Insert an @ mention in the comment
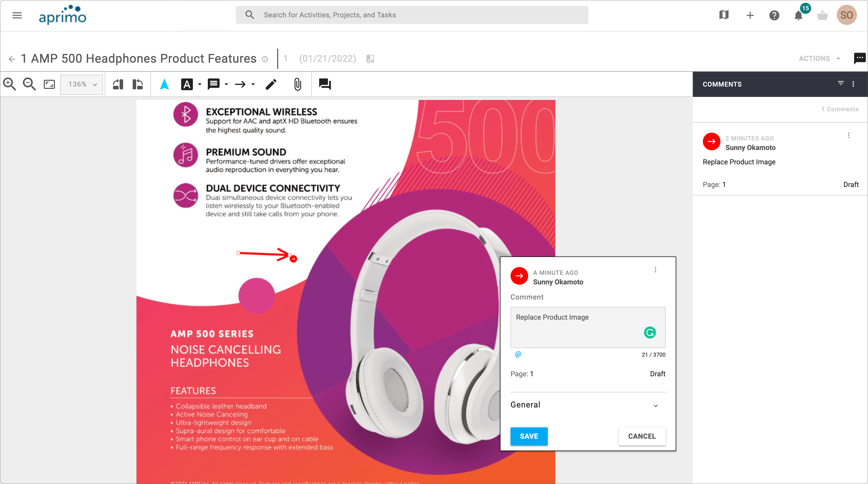This screenshot has height=484, width=868. tap(518, 354)
